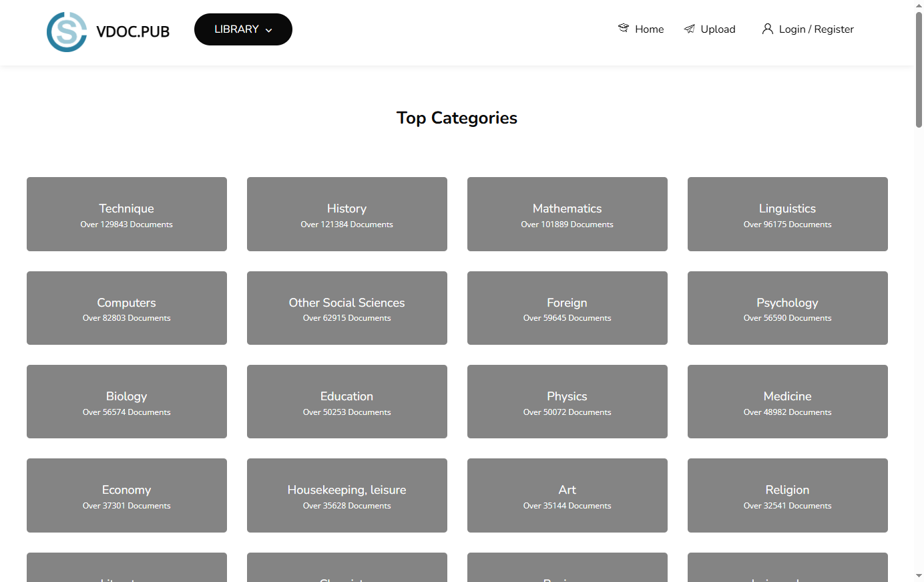Expand the LIBRARY dropdown chevron
This screenshot has height=582, width=924.
pyautogui.click(x=269, y=30)
